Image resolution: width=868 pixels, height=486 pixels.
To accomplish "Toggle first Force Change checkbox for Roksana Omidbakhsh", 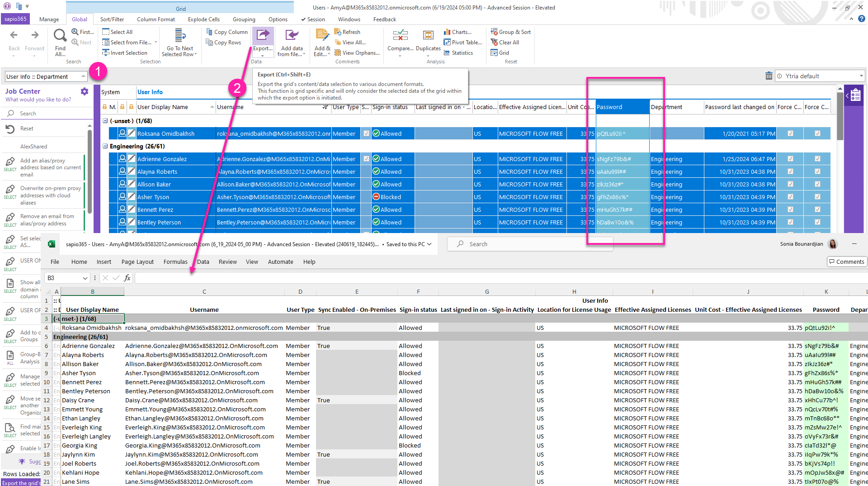I will pyautogui.click(x=790, y=133).
